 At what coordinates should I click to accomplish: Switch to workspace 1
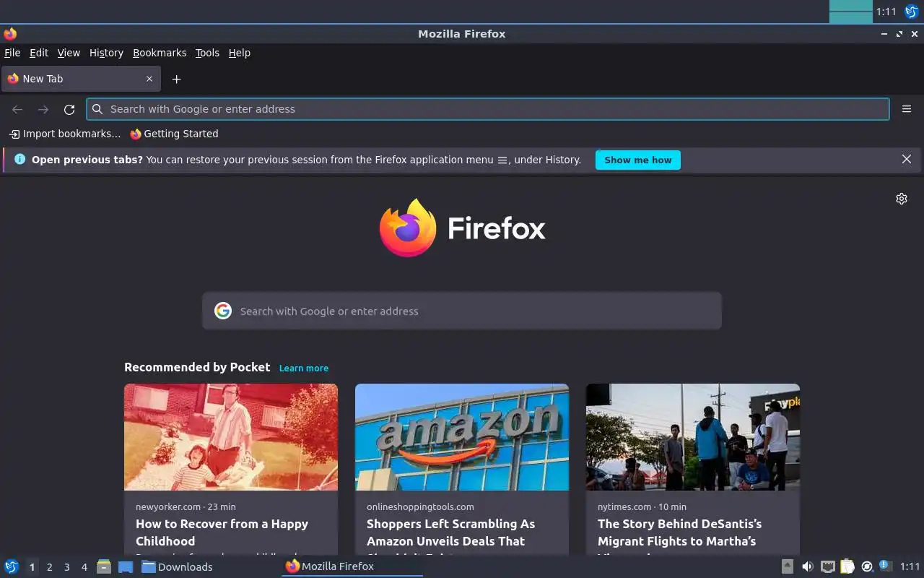pyautogui.click(x=32, y=567)
